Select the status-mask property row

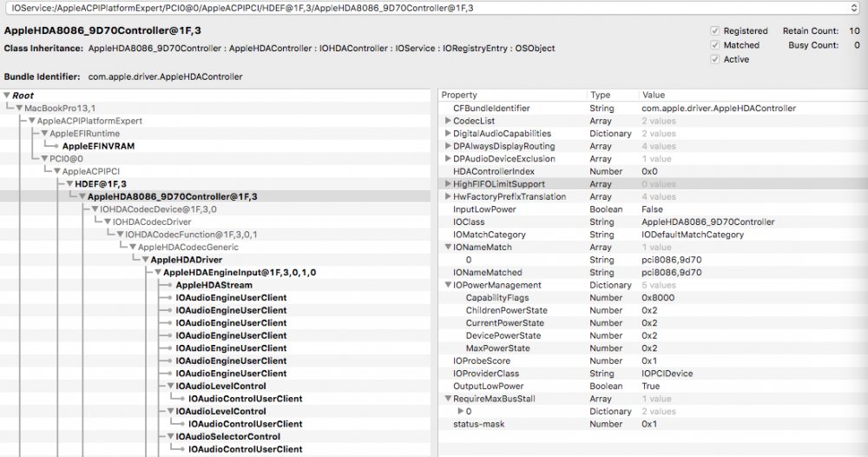[654, 424]
